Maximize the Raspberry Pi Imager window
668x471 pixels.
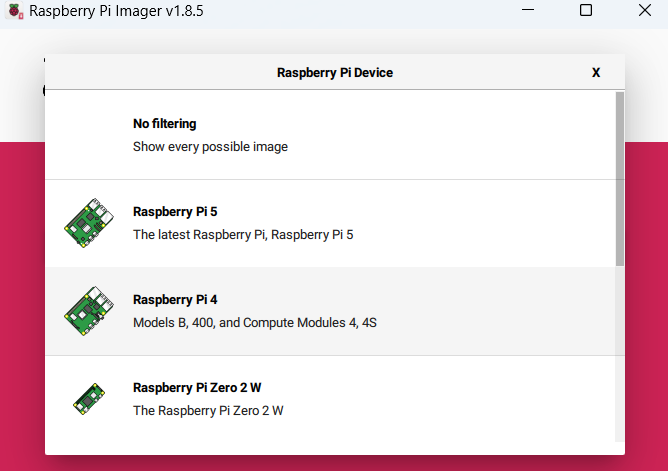pos(586,10)
